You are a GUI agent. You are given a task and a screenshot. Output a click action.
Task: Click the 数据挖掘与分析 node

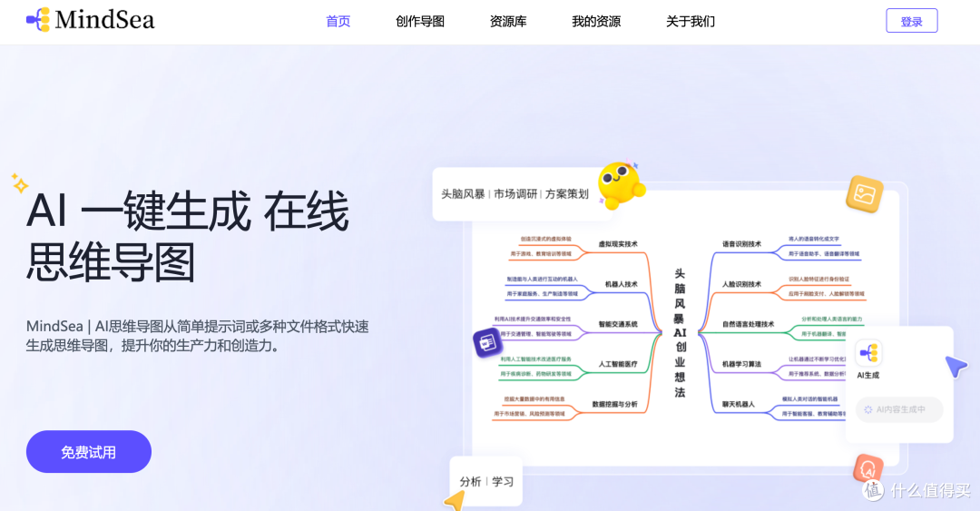pos(614,404)
